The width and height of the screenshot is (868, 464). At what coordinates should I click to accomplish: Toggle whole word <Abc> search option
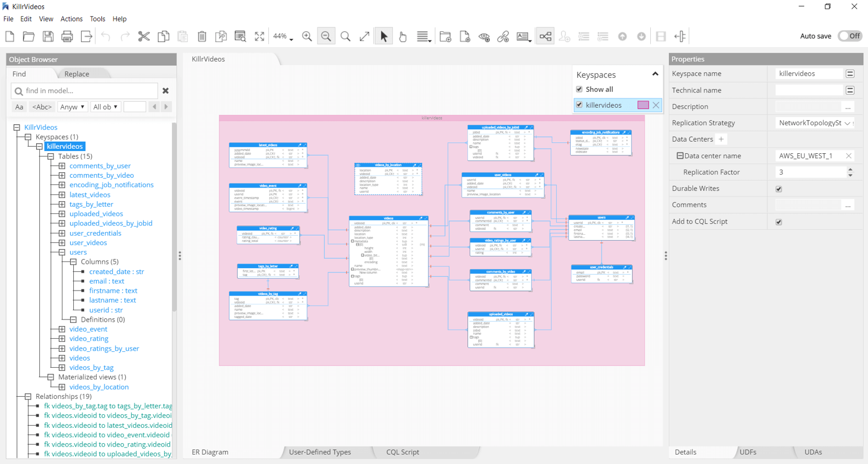[42, 107]
